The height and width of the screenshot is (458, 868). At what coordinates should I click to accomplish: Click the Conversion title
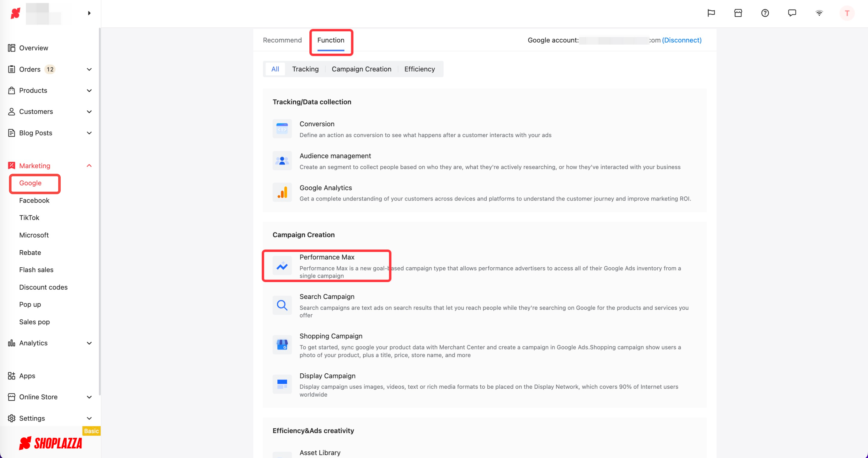[317, 124]
